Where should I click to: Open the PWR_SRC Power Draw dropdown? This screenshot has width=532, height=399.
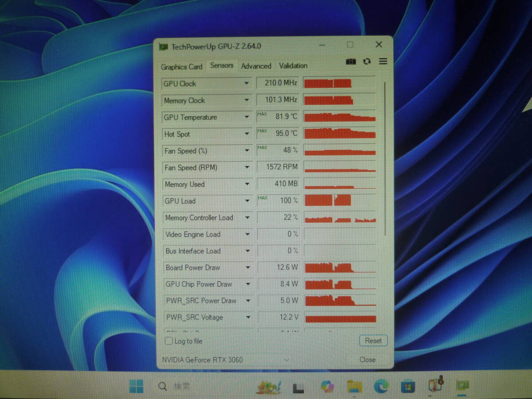[x=248, y=301]
